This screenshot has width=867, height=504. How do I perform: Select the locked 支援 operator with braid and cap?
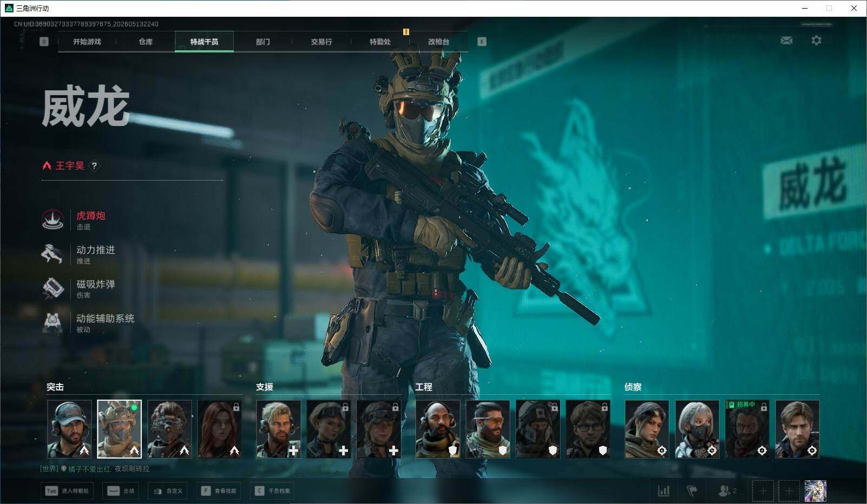[x=379, y=429]
